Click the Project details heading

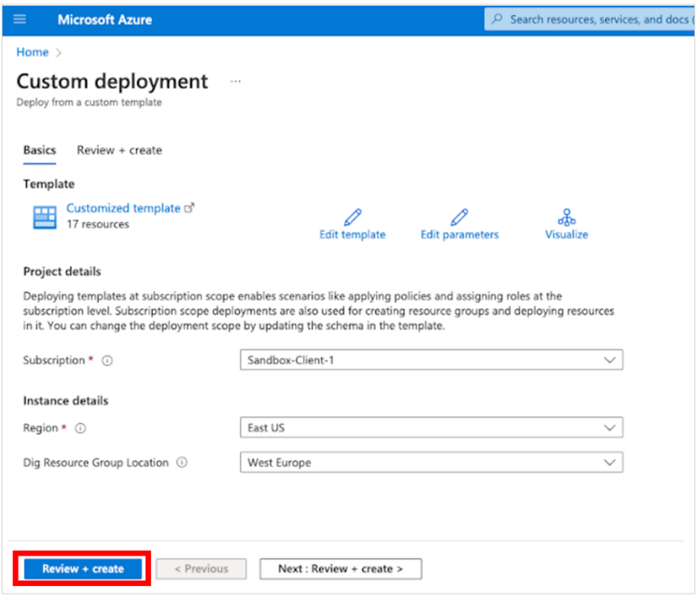click(x=62, y=272)
